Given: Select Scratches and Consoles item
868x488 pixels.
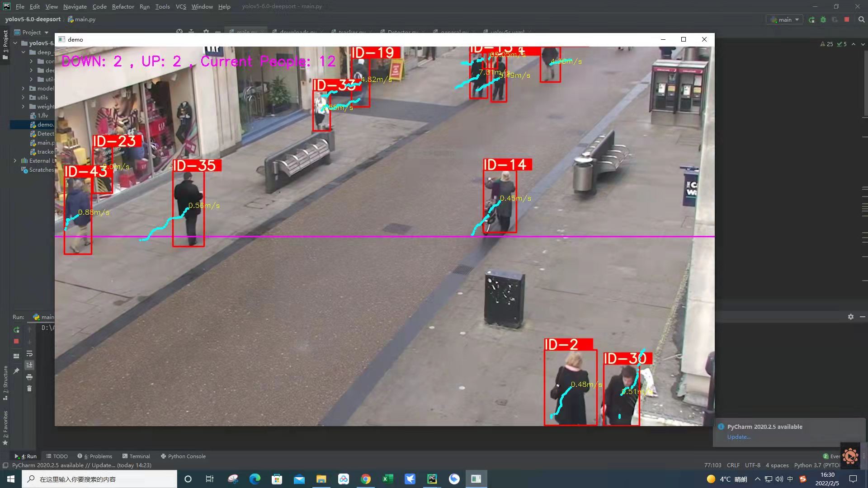Looking at the screenshot, I should tap(38, 170).
